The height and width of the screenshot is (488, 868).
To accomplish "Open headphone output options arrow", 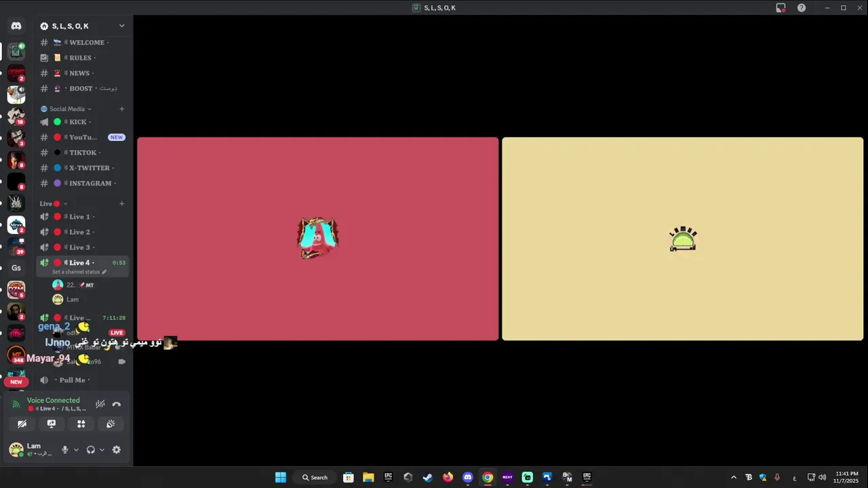I will [x=102, y=449].
